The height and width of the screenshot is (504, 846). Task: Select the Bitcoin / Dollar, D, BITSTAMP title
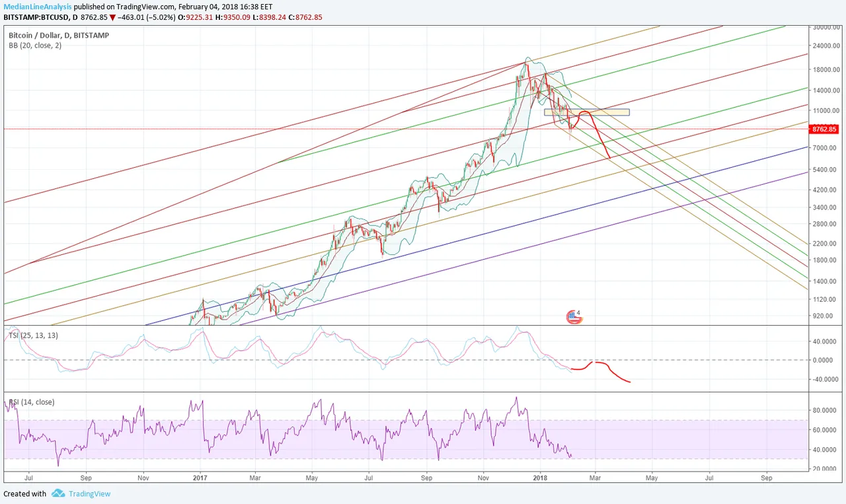click(59, 35)
